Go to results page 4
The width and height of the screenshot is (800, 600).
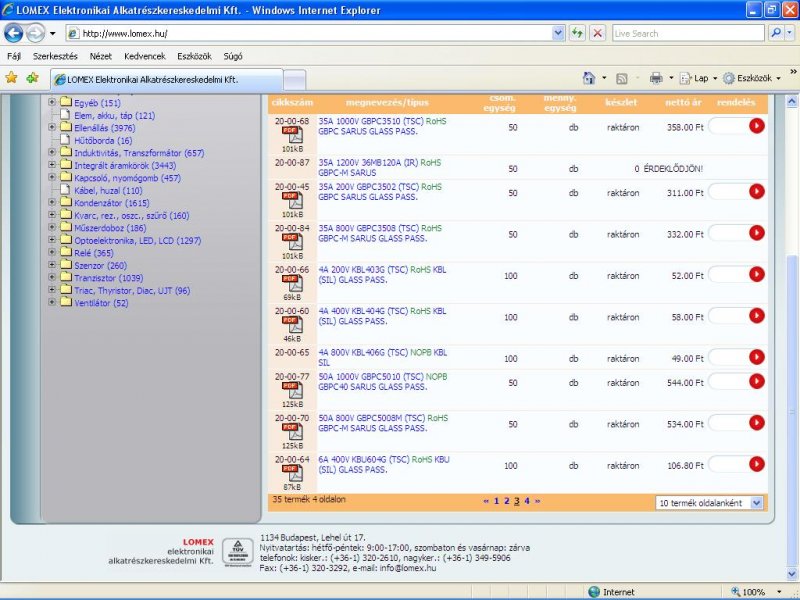[x=527, y=501]
